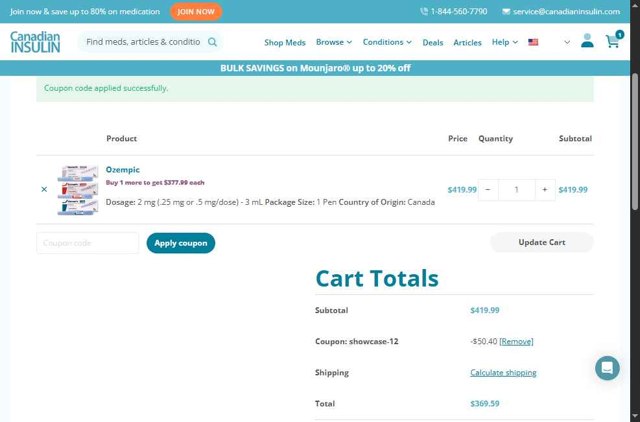Viewport: 640px width, 422px height.
Task: Click 'Coupon code applied successfully' message
Action: [x=106, y=88]
